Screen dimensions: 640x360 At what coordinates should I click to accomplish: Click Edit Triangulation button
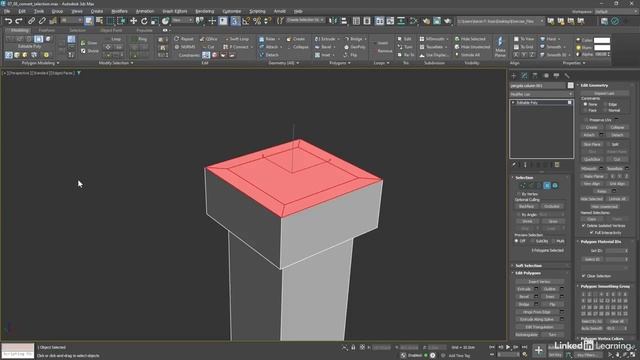coord(539,327)
